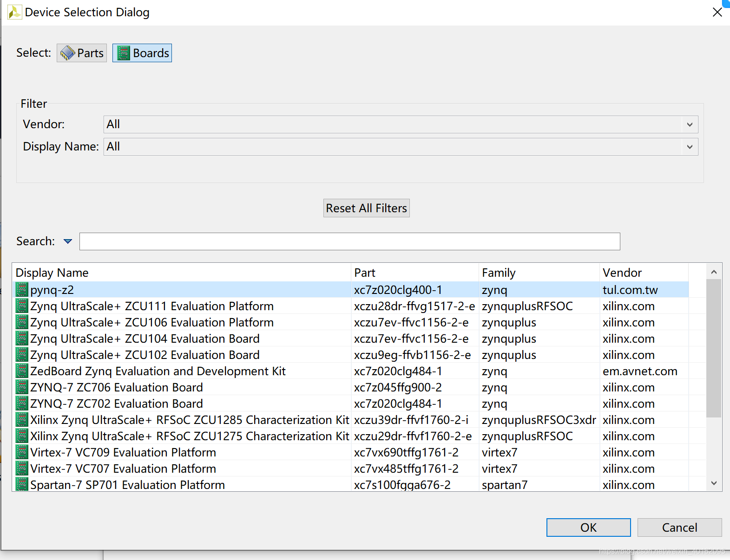
Task: Click Reset All Filters button
Action: tap(367, 208)
